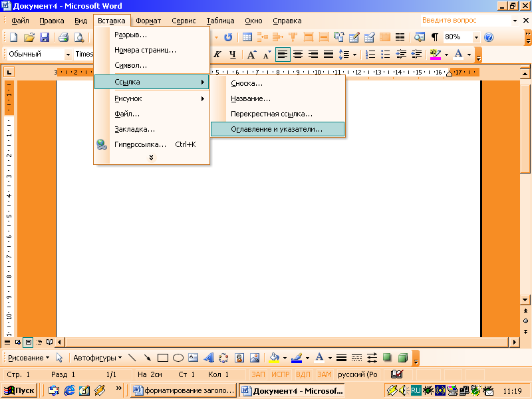This screenshot has height=399, width=532.
Task: Open the Обычный style dropdown
Action: point(68,55)
